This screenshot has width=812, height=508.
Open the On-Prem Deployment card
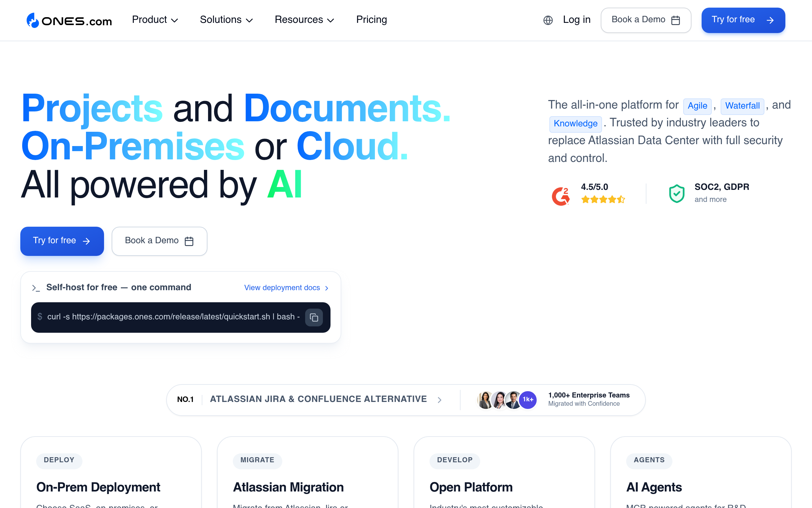pyautogui.click(x=111, y=472)
